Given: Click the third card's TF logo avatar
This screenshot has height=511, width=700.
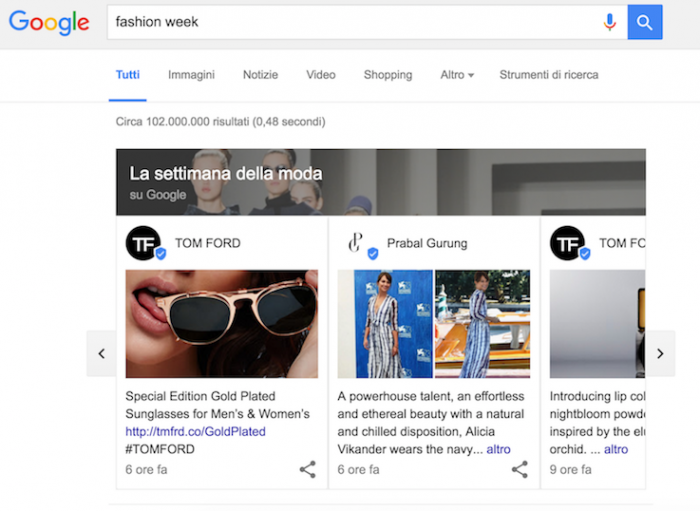Looking at the screenshot, I should tap(567, 243).
